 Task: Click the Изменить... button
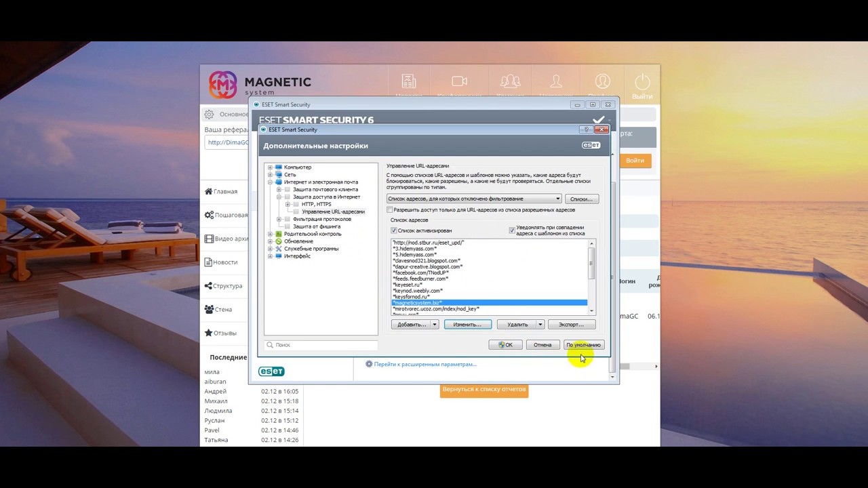pyautogui.click(x=467, y=325)
